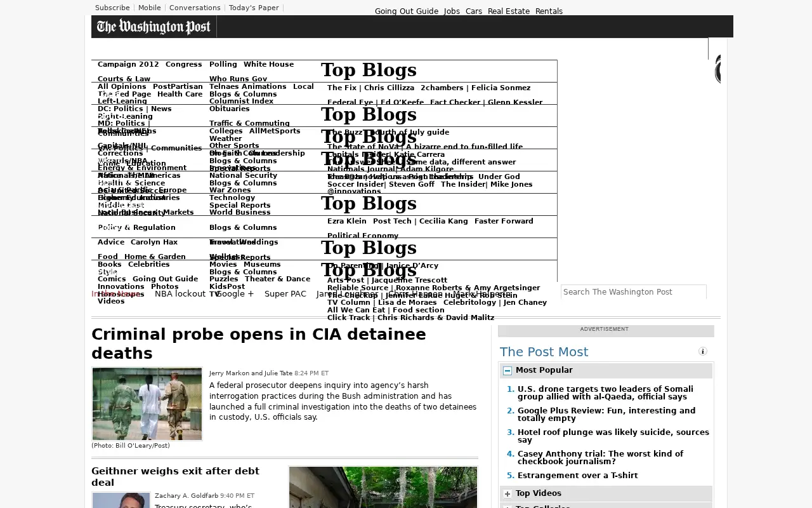Open the Super PAC trending topic
This screenshot has width=812, height=508.
[285, 294]
